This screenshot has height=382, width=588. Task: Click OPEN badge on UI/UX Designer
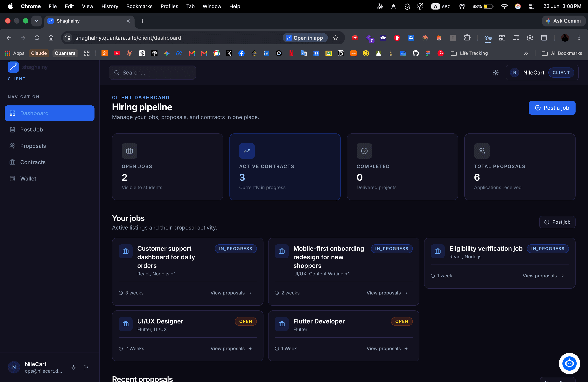(246, 321)
